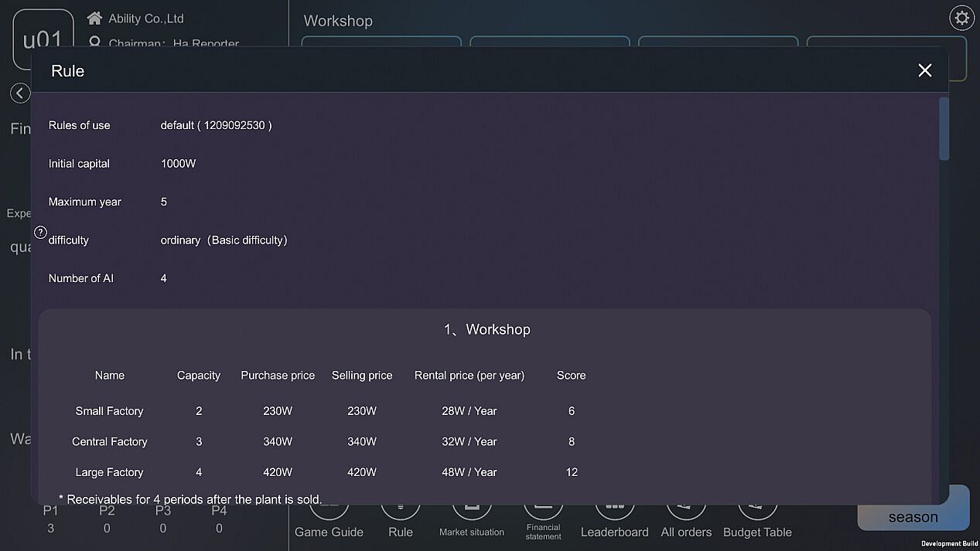Select the Small Factory row name
Image resolution: width=980 pixels, height=551 pixels.
[109, 411]
